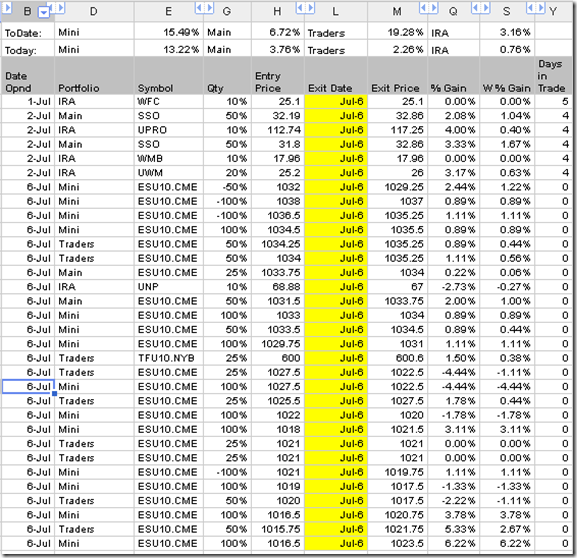Select the UNP symbol cell

(x=169, y=287)
